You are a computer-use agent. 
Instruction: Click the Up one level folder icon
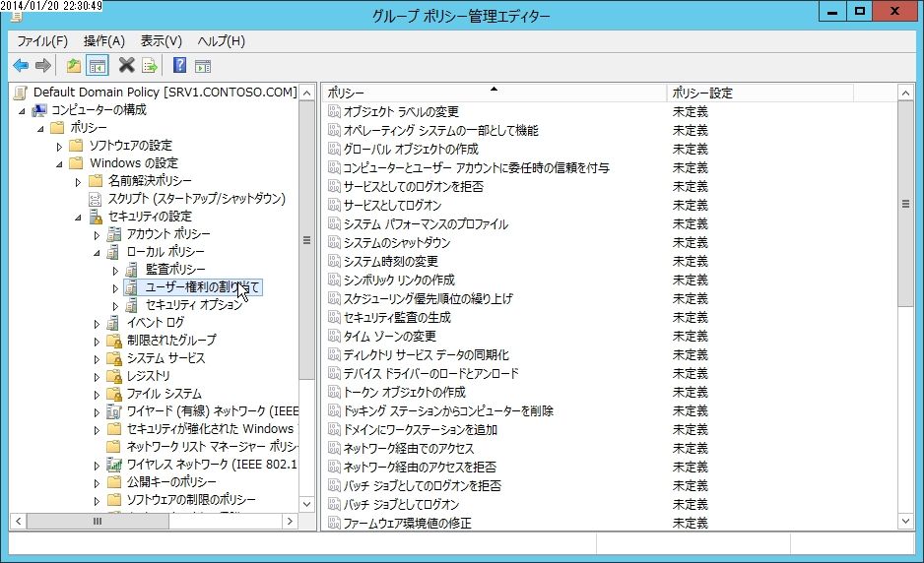coord(74,65)
